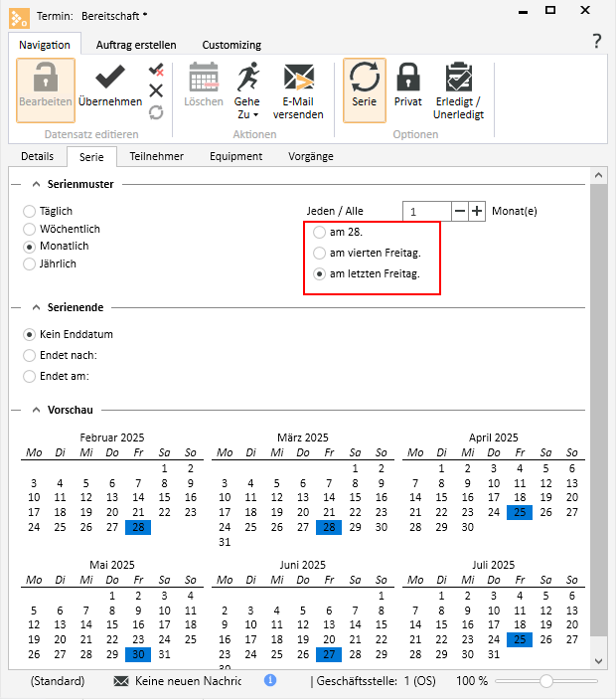
Task: Click the Erledigt / Unerledigt clipboard icon
Action: click(459, 77)
